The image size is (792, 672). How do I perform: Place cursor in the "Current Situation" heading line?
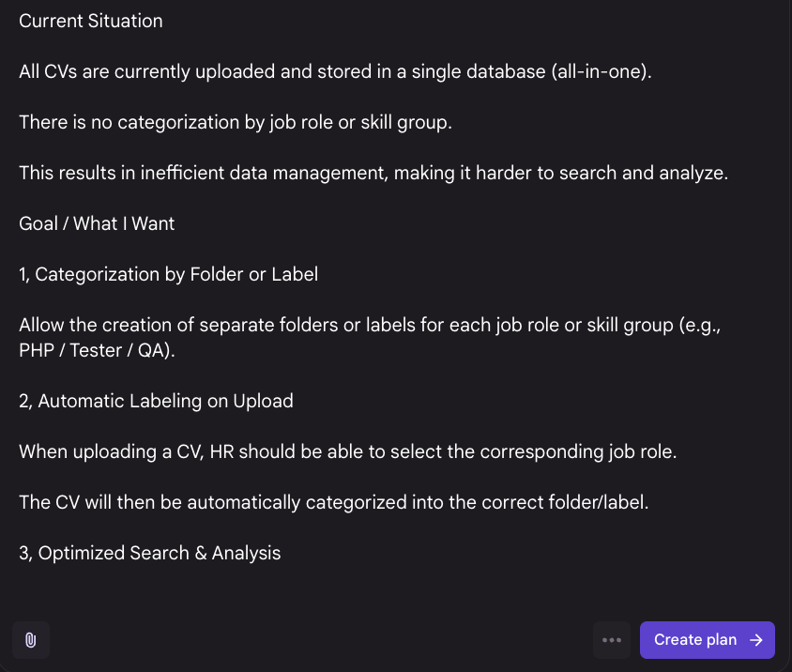91,22
